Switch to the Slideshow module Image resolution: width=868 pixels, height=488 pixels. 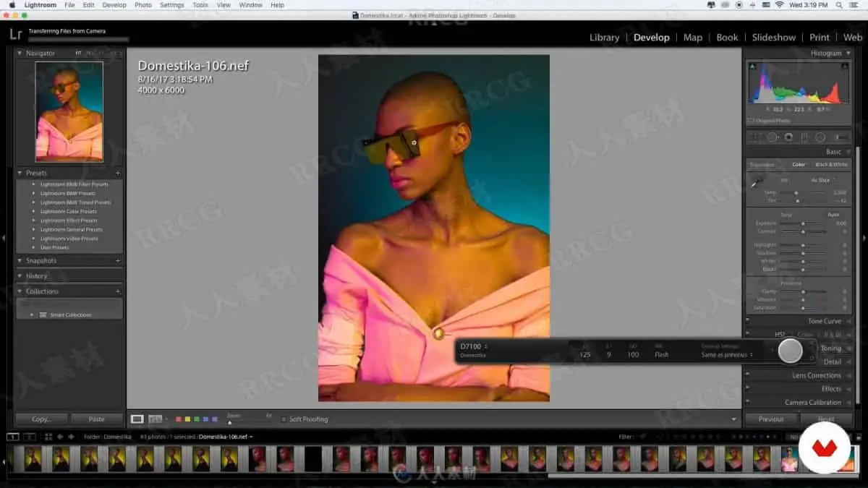tap(773, 38)
